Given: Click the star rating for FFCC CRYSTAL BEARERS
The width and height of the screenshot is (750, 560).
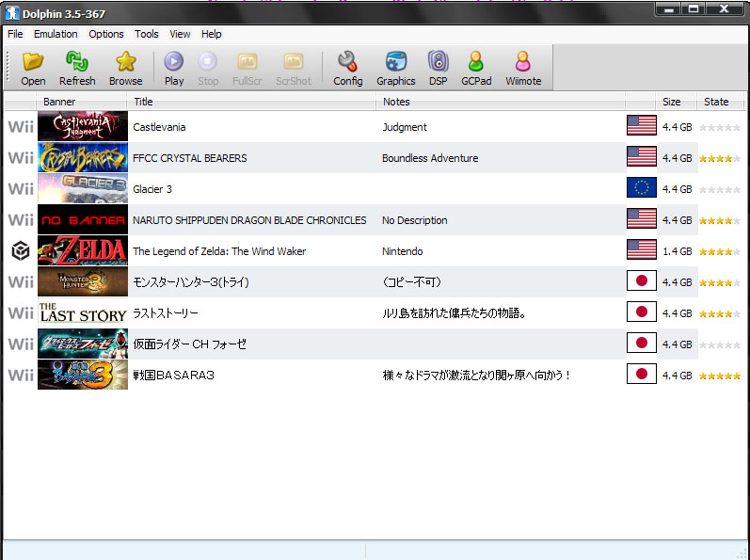Looking at the screenshot, I should (720, 158).
